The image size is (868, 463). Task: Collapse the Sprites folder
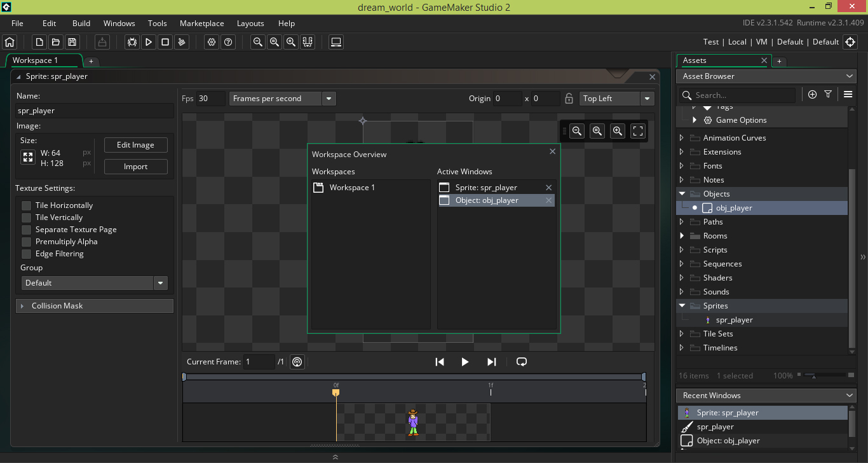pos(682,306)
